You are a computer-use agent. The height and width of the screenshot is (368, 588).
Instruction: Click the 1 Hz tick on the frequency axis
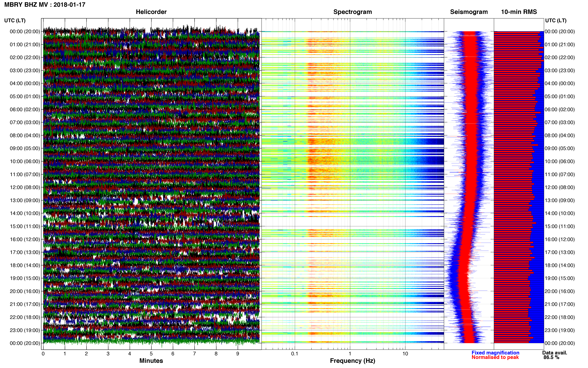tap(350, 354)
